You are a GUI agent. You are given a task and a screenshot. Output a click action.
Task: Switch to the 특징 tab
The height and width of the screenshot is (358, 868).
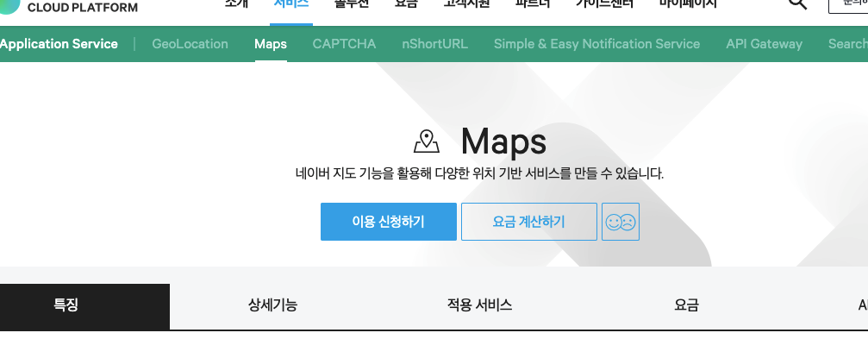(84, 306)
